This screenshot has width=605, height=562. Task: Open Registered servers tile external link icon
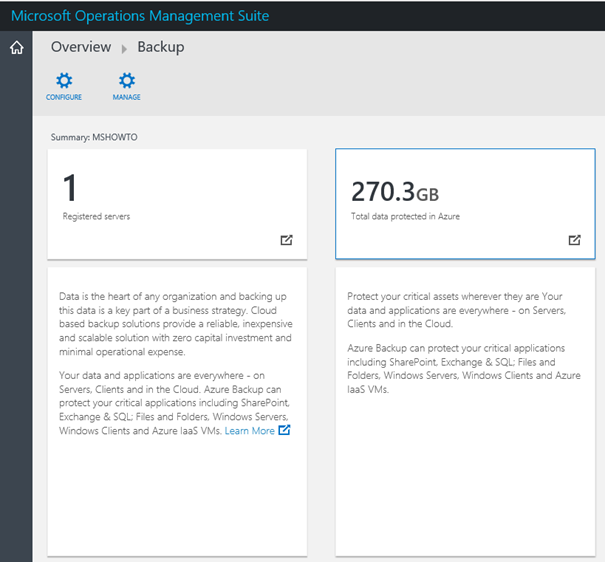tap(286, 240)
